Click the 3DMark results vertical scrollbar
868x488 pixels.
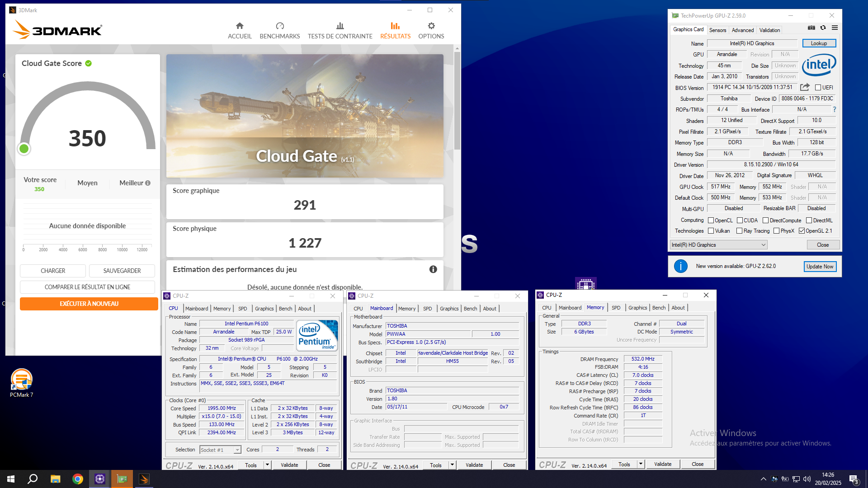click(457, 100)
